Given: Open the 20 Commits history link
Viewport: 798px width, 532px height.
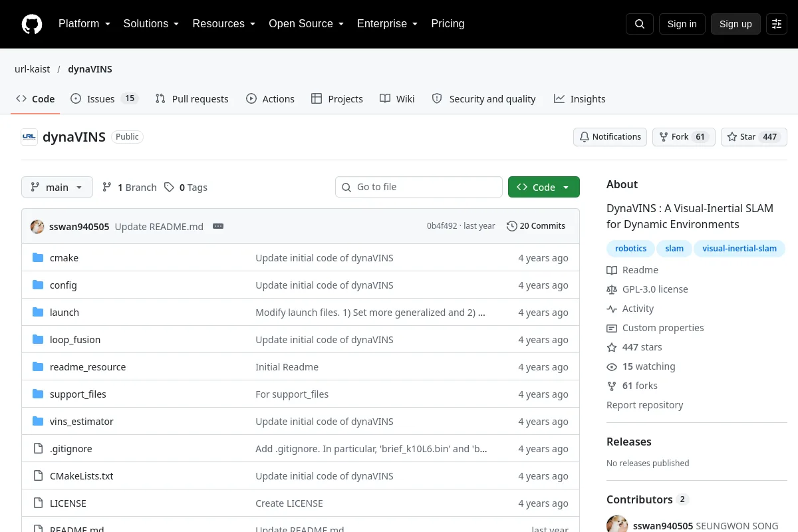Looking at the screenshot, I should (536, 226).
